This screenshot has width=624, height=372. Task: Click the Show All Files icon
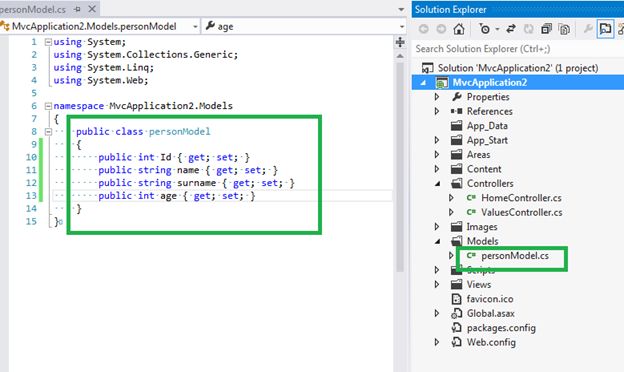point(564,29)
